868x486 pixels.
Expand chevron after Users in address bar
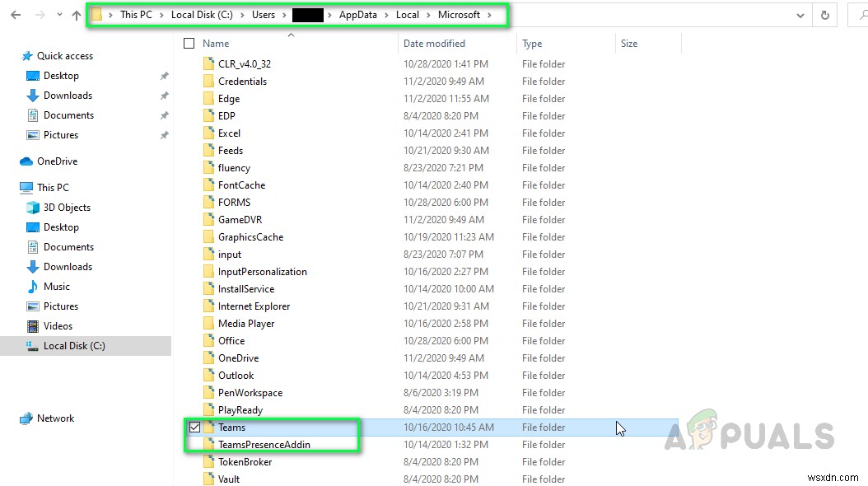pyautogui.click(x=285, y=15)
